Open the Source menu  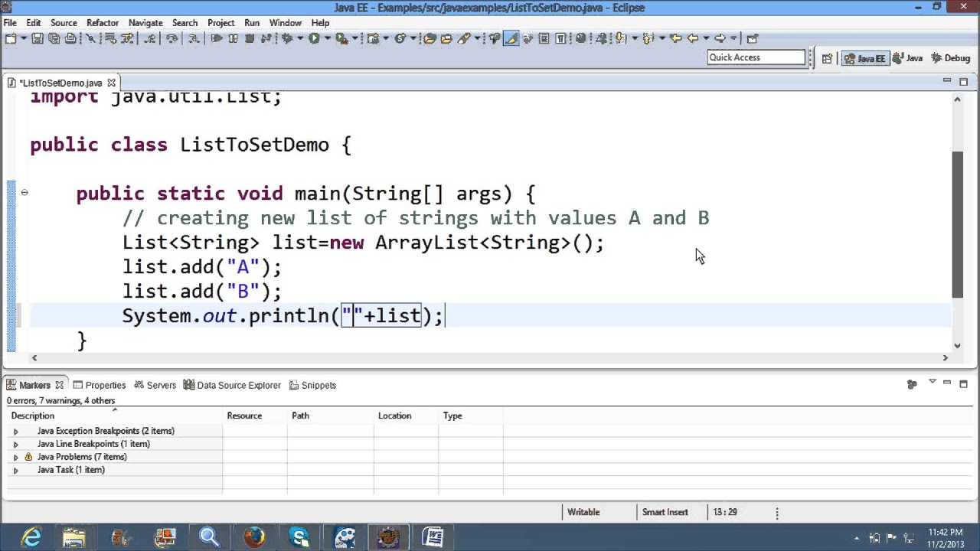[x=64, y=23]
